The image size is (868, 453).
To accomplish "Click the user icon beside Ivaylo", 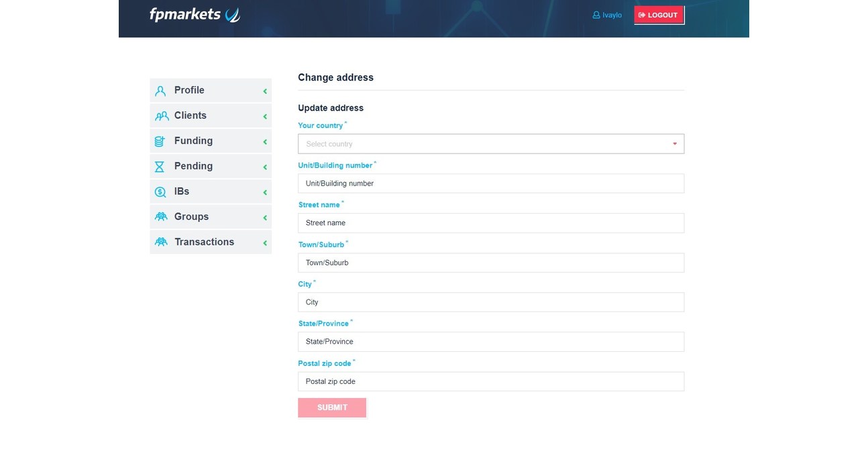I will pos(596,14).
